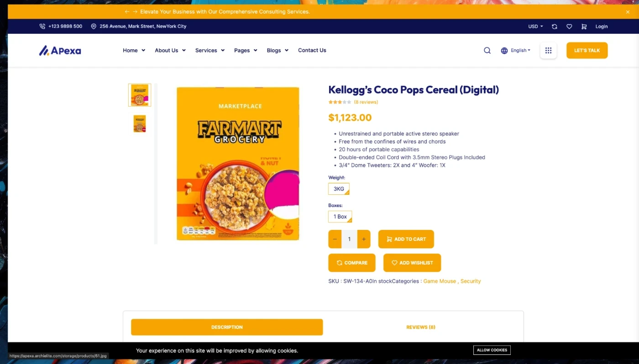Open the Game Mouse category link
The image size is (639, 364).
pos(440,281)
